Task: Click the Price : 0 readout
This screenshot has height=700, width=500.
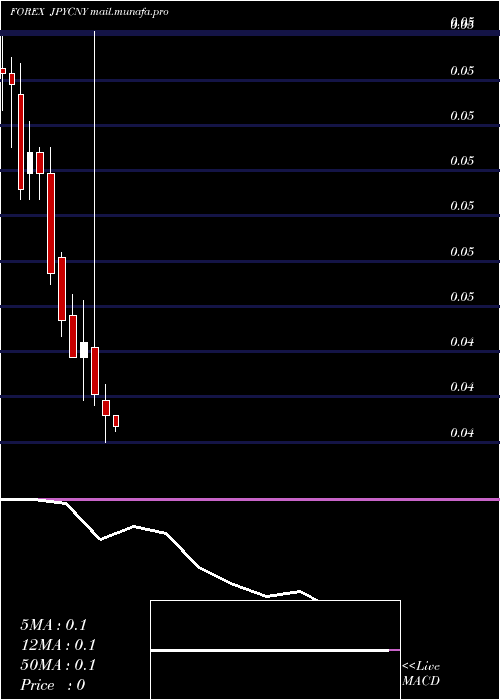Action: tap(53, 685)
